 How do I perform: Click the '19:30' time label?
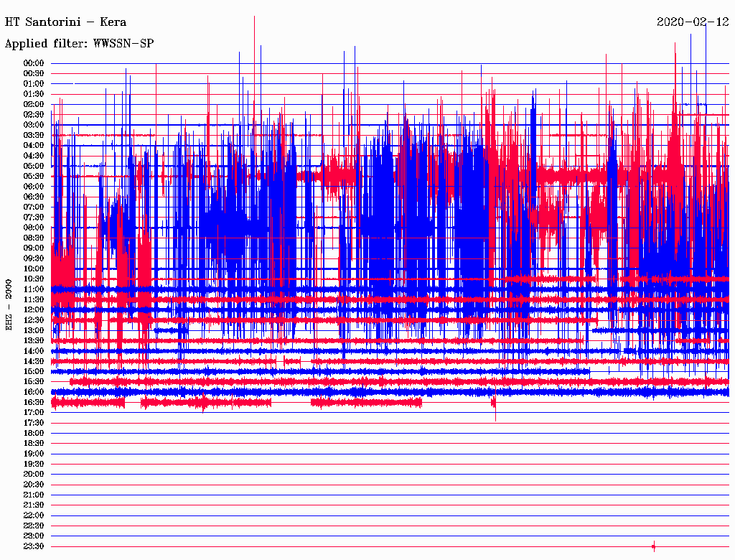34,465
